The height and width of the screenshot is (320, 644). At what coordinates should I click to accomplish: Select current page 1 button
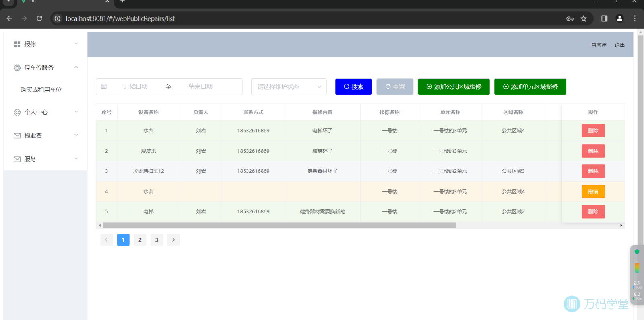(x=123, y=240)
